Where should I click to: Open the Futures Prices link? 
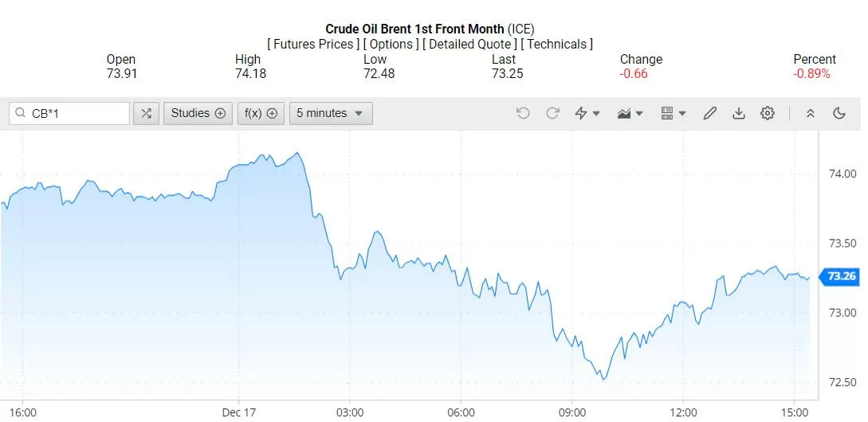(x=313, y=45)
